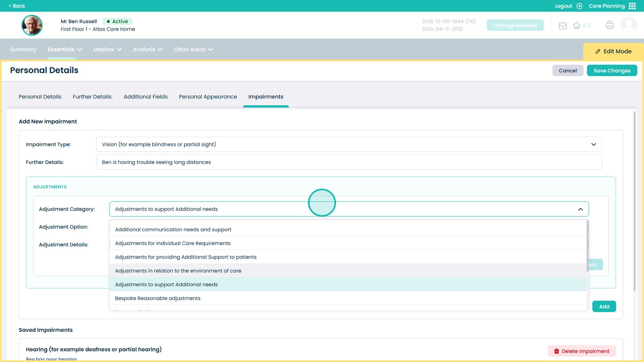Open the Additional Fields tab
Viewport: 644px width, 362px height.
[146, 97]
